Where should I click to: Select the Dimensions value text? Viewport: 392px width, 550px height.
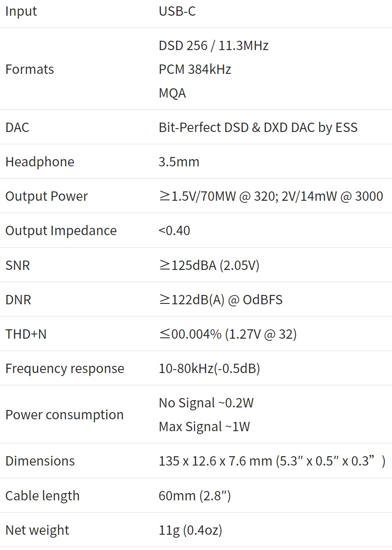pyautogui.click(x=272, y=461)
